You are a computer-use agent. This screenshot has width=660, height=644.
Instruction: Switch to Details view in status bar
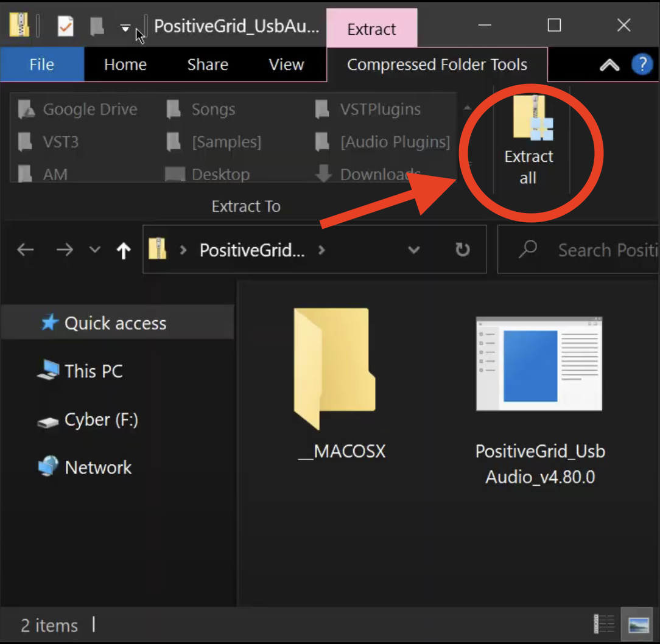click(604, 624)
